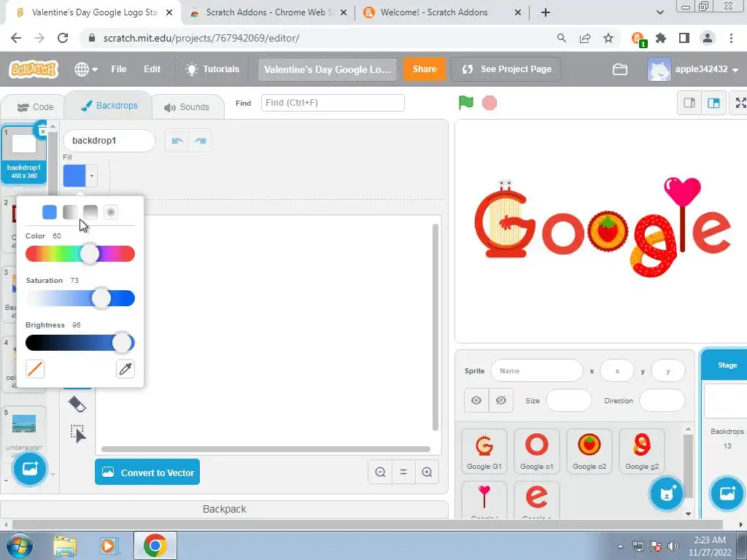Switch to small stage layout
This screenshot has width=747, height=560.
(x=689, y=103)
